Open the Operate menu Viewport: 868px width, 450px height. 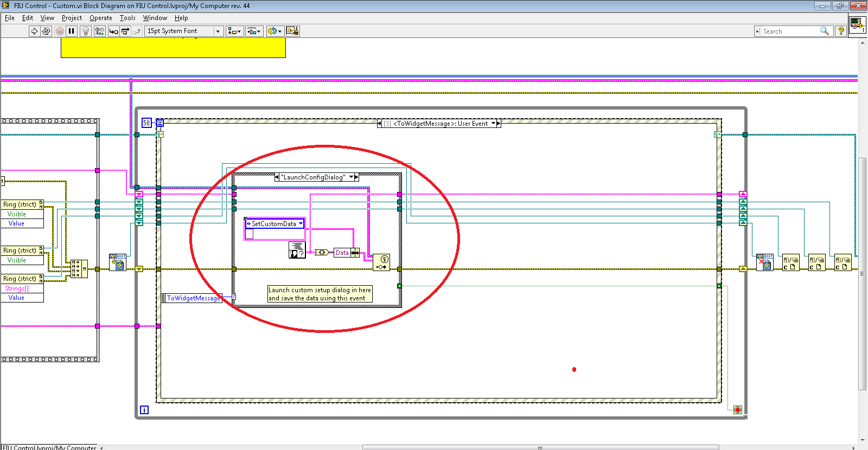pos(101,18)
